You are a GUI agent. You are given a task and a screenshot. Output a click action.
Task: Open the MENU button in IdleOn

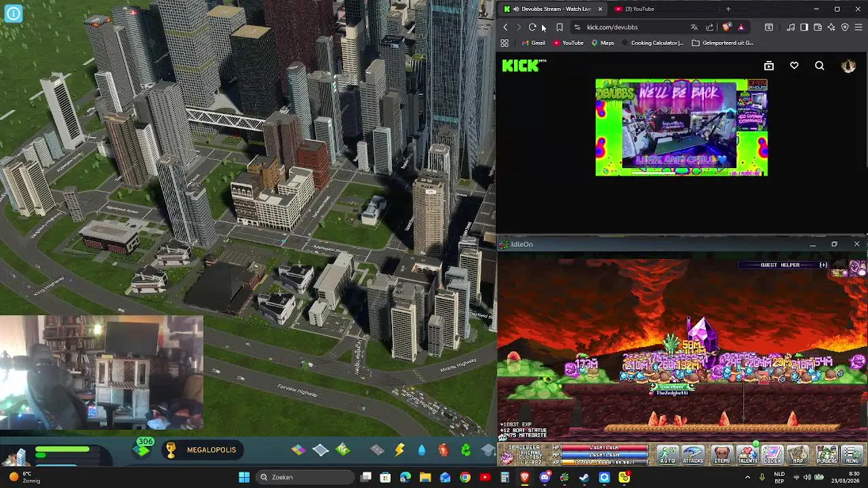coord(852,455)
